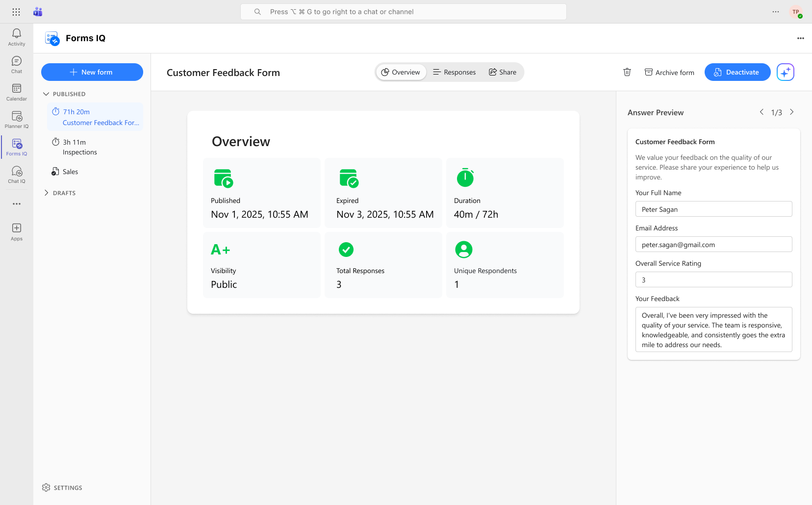
Task: Show more apps ellipsis in left rail
Action: pyautogui.click(x=17, y=203)
